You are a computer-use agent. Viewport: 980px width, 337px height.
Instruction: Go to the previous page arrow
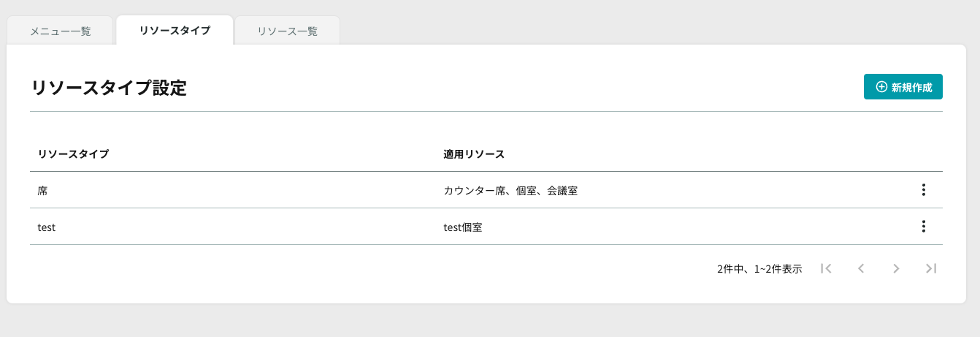[861, 268]
